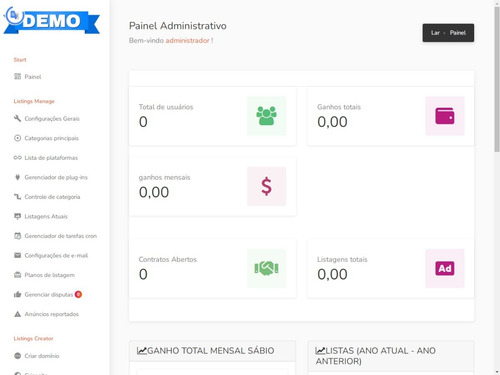
Task: Click the Listagens totais label
Action: click(342, 259)
